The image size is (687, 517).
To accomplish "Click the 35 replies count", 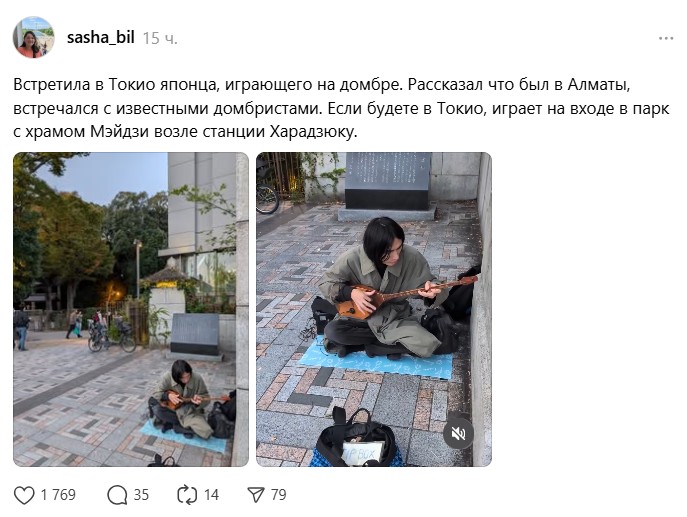I will pos(141,495).
